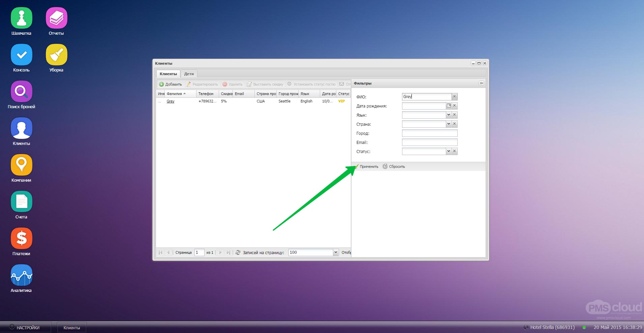Click the Удалить delete toolbar button

pyautogui.click(x=233, y=84)
